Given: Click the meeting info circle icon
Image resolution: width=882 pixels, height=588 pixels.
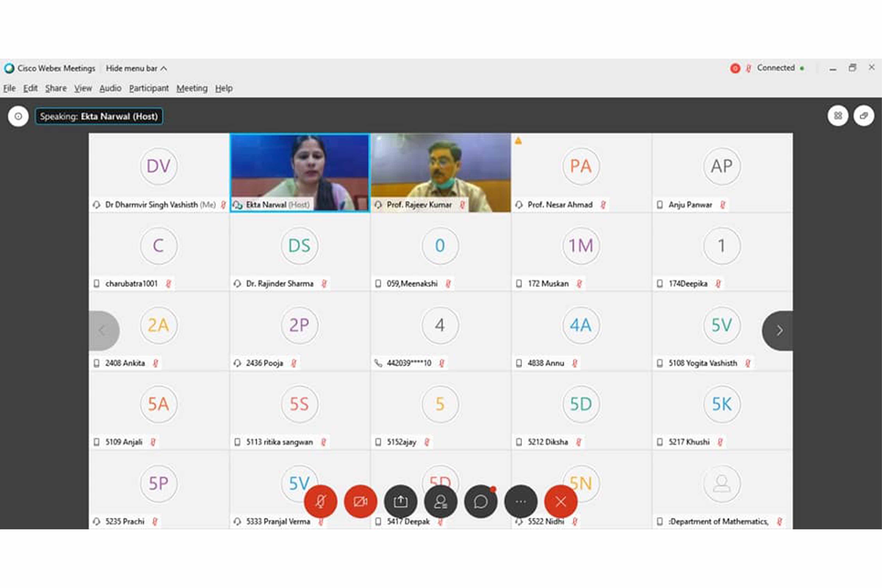Looking at the screenshot, I should coord(18,116).
